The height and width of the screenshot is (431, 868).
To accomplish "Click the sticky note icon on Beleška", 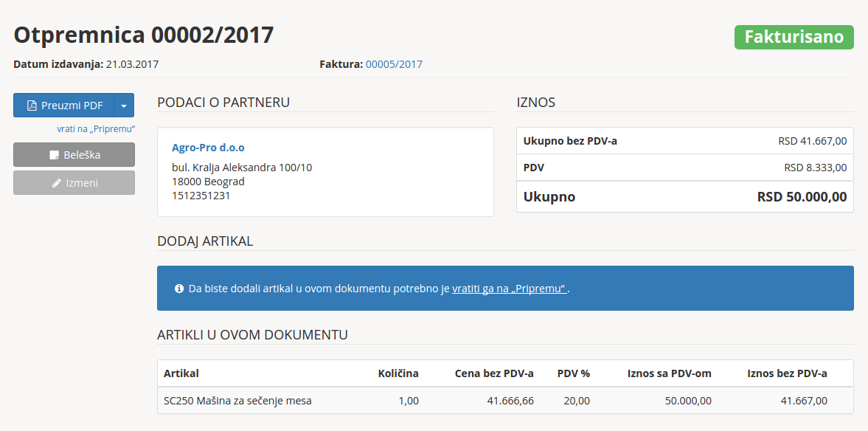I will pyautogui.click(x=54, y=155).
